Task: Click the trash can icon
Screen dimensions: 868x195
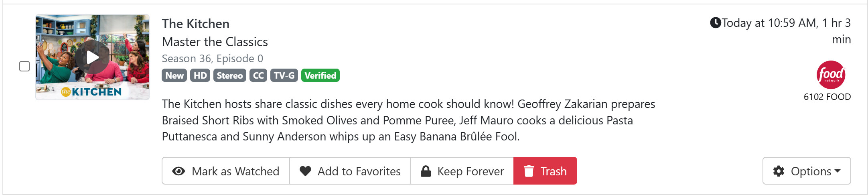Action: [x=529, y=171]
